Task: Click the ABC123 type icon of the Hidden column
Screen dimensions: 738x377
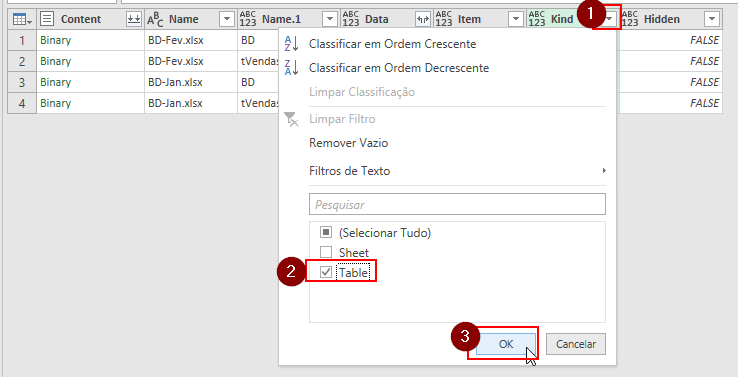Action: pyautogui.click(x=630, y=19)
